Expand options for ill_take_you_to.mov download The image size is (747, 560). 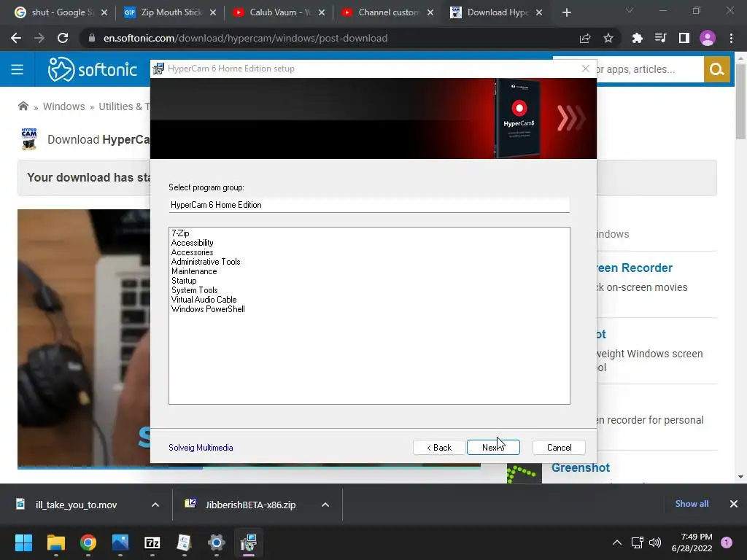(x=155, y=505)
